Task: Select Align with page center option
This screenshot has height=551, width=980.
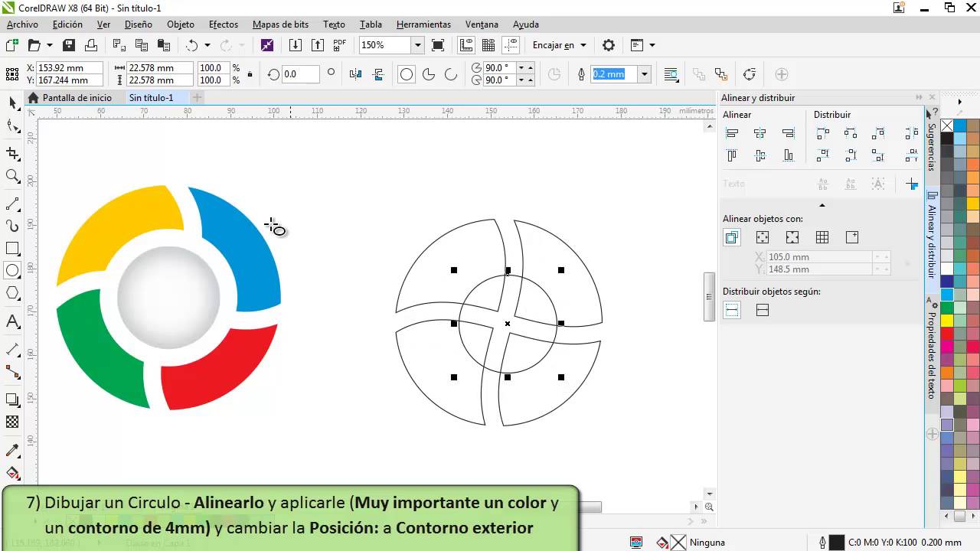Action: (x=792, y=237)
